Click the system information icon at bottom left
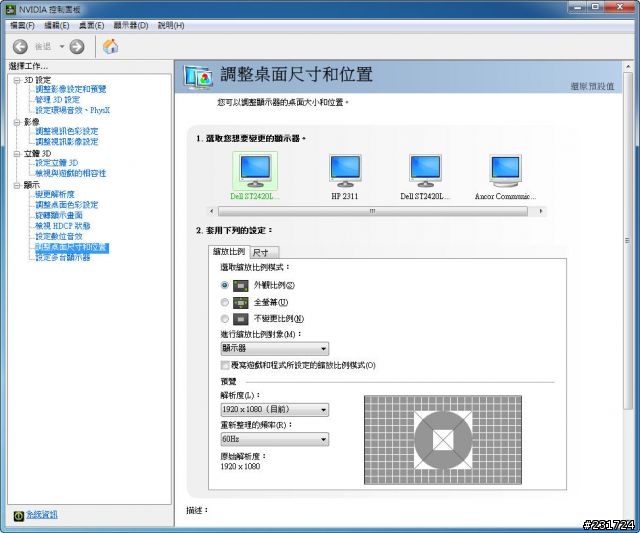The width and height of the screenshot is (640, 533). [x=19, y=516]
